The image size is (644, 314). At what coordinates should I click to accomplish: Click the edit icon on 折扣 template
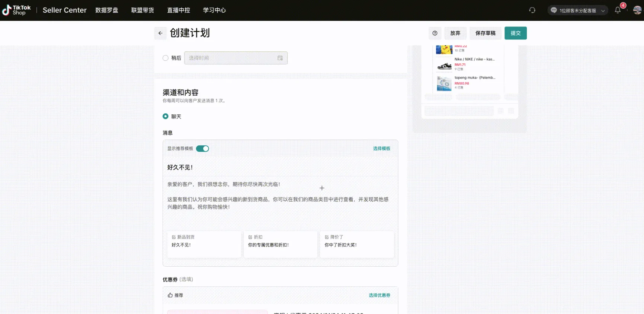point(250,237)
